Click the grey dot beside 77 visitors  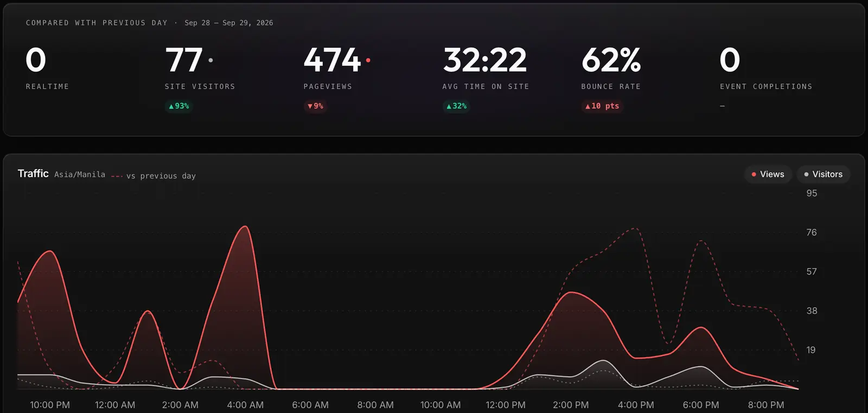pyautogui.click(x=210, y=60)
